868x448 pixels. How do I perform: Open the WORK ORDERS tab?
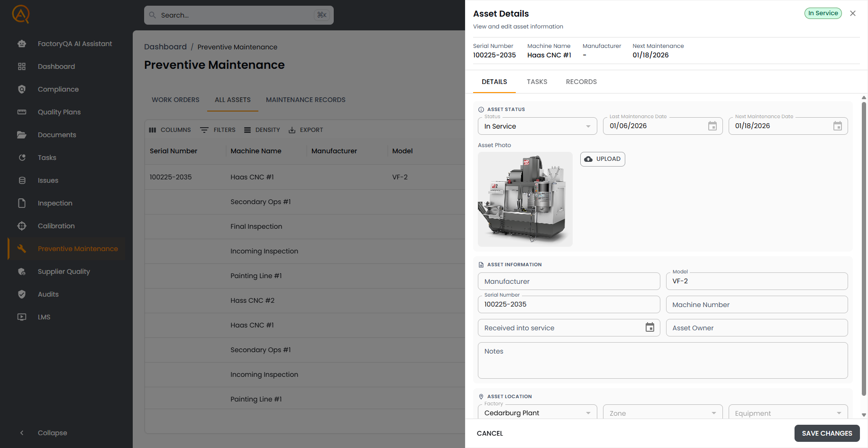[175, 100]
